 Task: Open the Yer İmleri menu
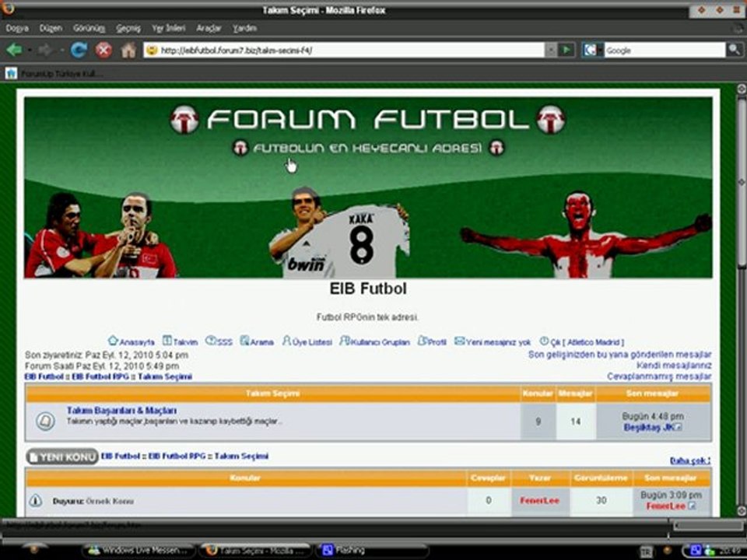[x=169, y=28]
